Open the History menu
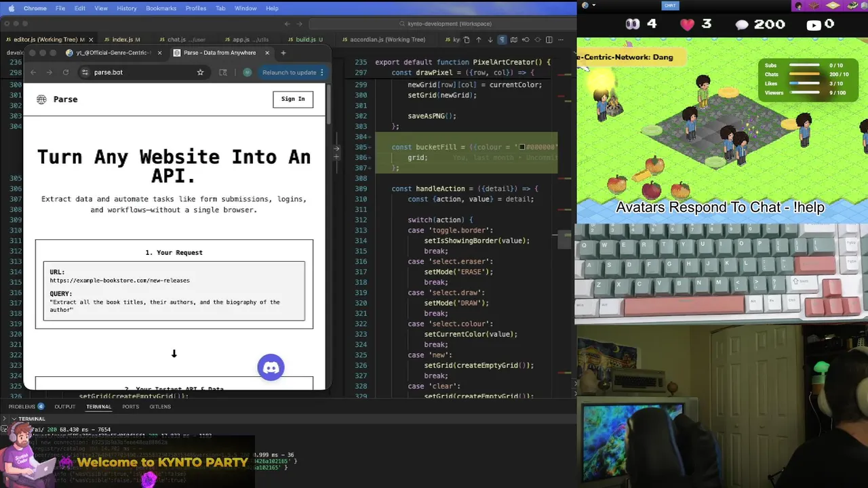Image resolution: width=868 pixels, height=488 pixels. coord(126,8)
